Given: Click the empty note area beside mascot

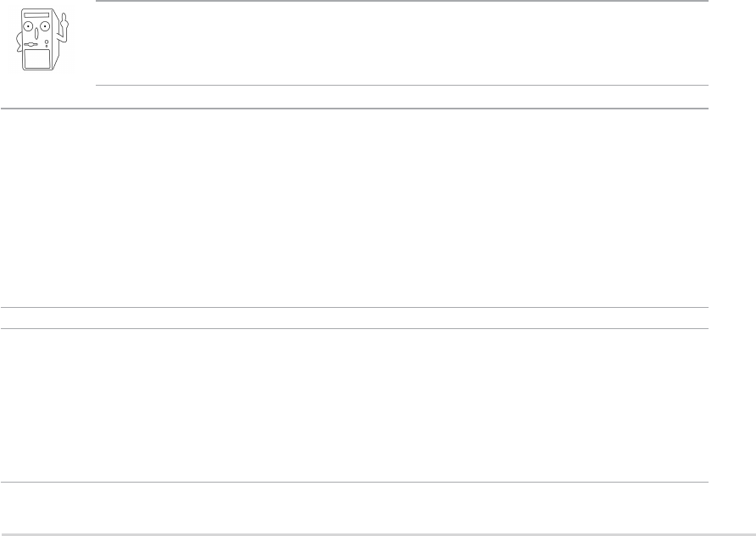Looking at the screenshot, I should (x=398, y=42).
